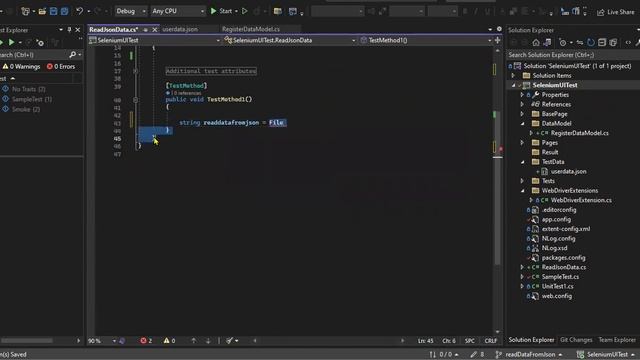640x360 pixels.
Task: Collapse TestMethod1 code outline toggle
Action: [136, 100]
